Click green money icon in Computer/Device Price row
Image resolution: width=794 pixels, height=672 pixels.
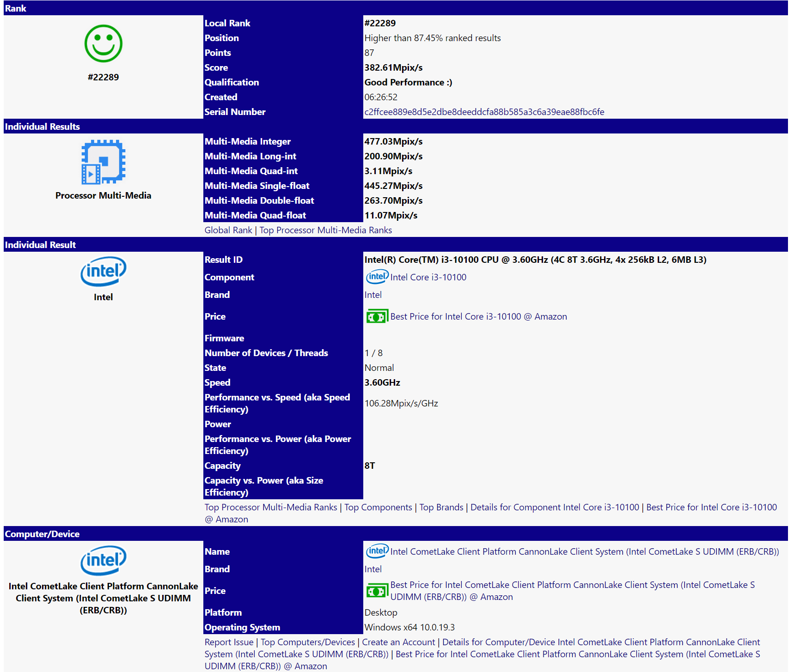pos(377,591)
